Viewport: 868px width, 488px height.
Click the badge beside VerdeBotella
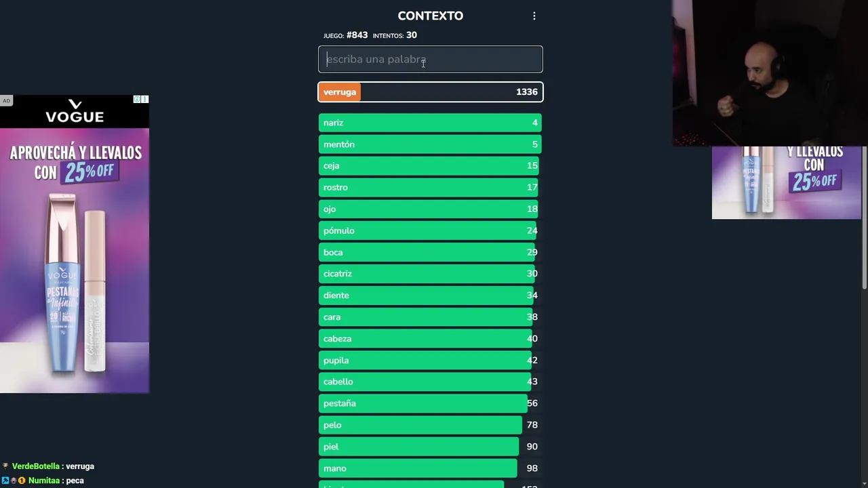click(x=5, y=466)
